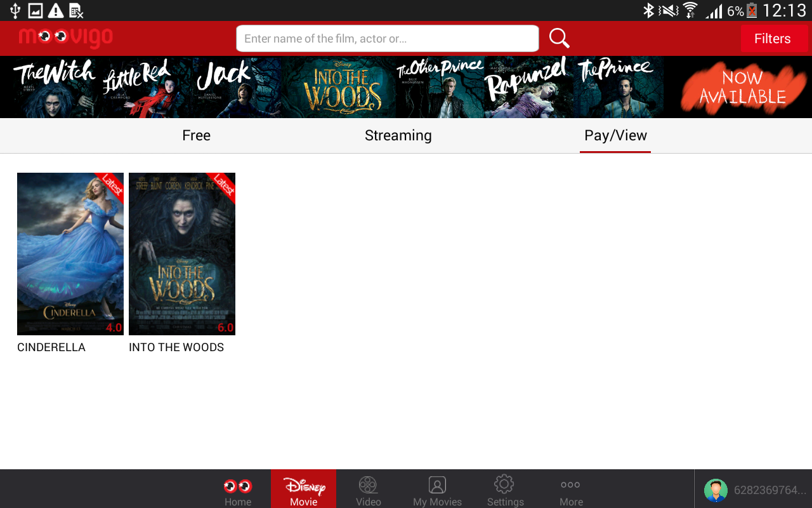Viewport: 812px width, 508px height.
Task: Open the My Movies icon
Action: click(437, 486)
